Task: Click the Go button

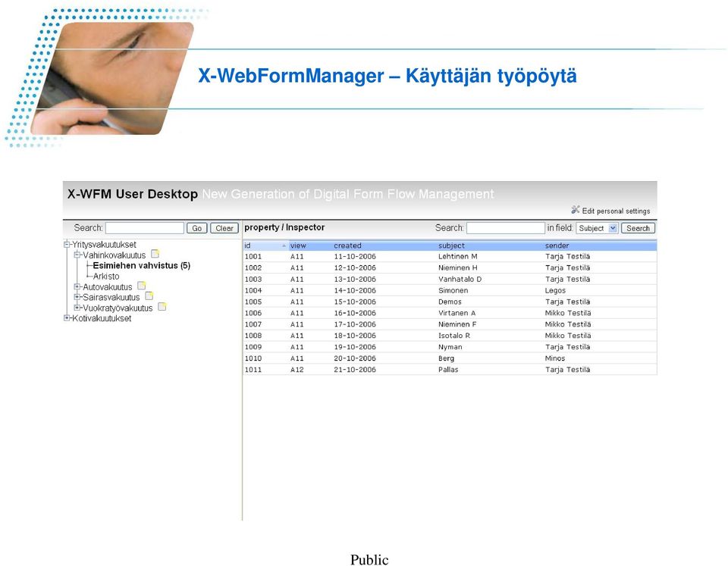Action: (x=197, y=228)
